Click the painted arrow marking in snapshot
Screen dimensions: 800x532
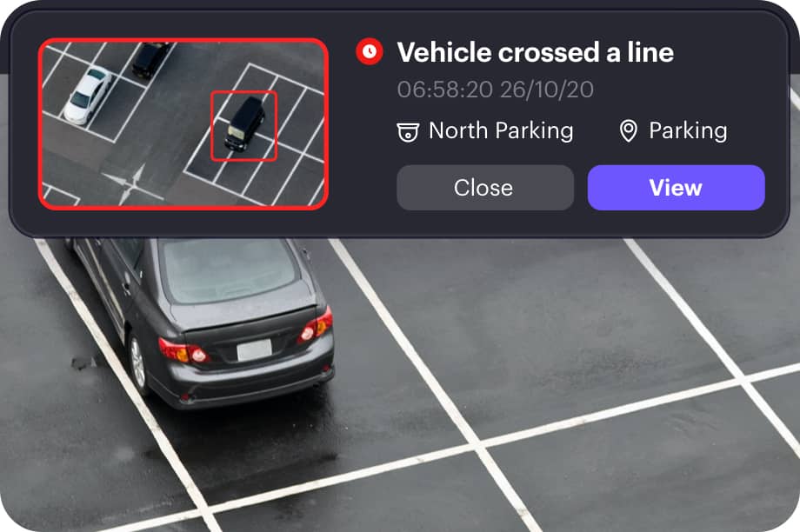[x=133, y=183]
